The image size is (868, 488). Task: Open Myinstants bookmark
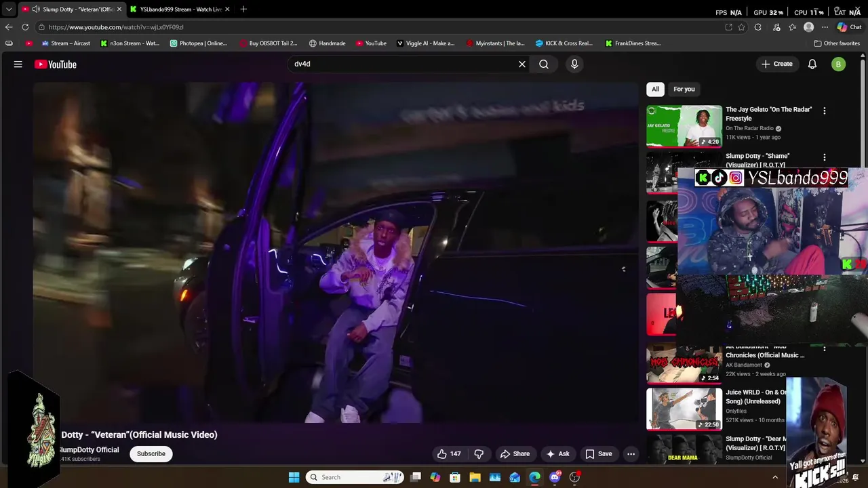tap(496, 43)
